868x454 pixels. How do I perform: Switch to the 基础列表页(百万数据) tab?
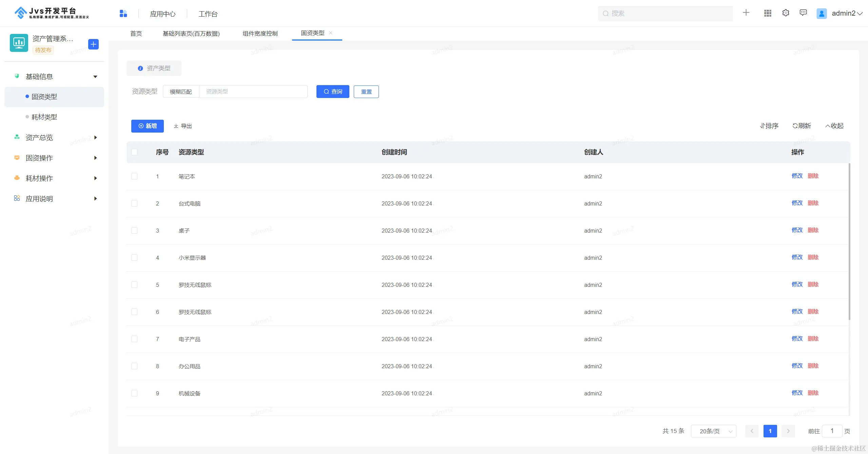click(191, 34)
